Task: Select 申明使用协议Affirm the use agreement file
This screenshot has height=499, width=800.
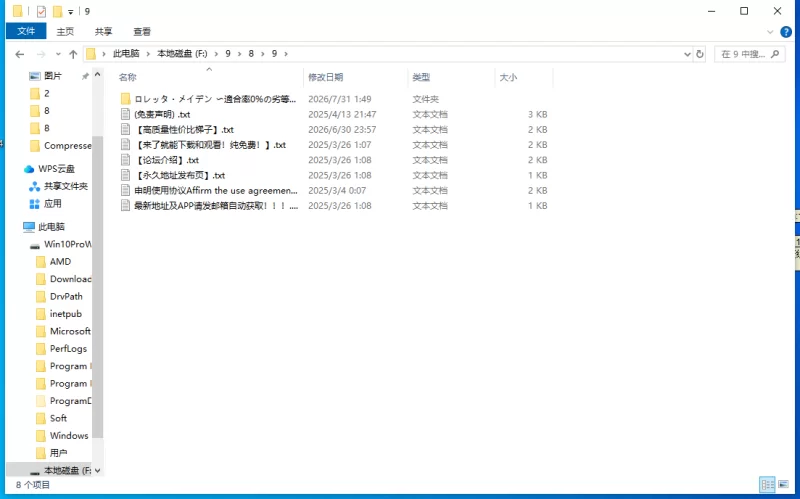Action: tap(215, 191)
